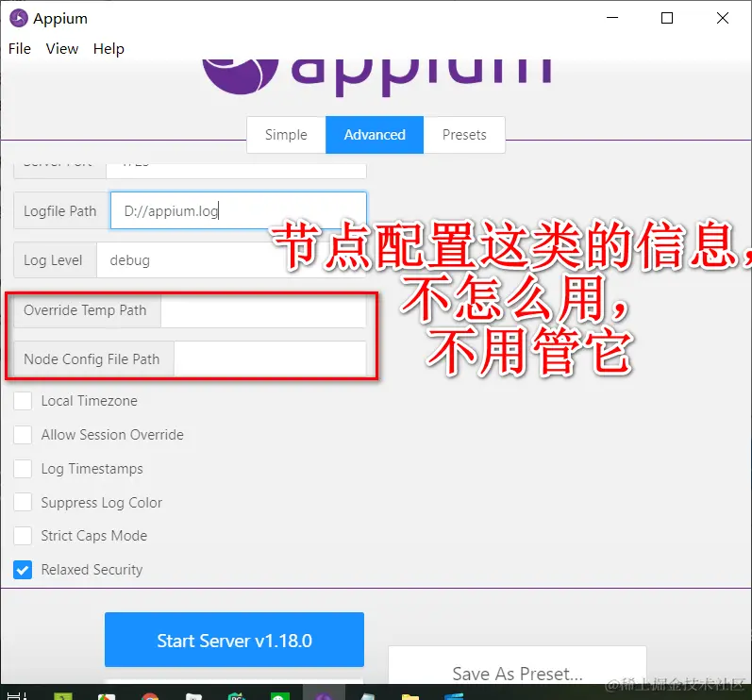Open the PyCharm icon in the taskbar
This screenshot has height=700, width=752.
coord(237,696)
